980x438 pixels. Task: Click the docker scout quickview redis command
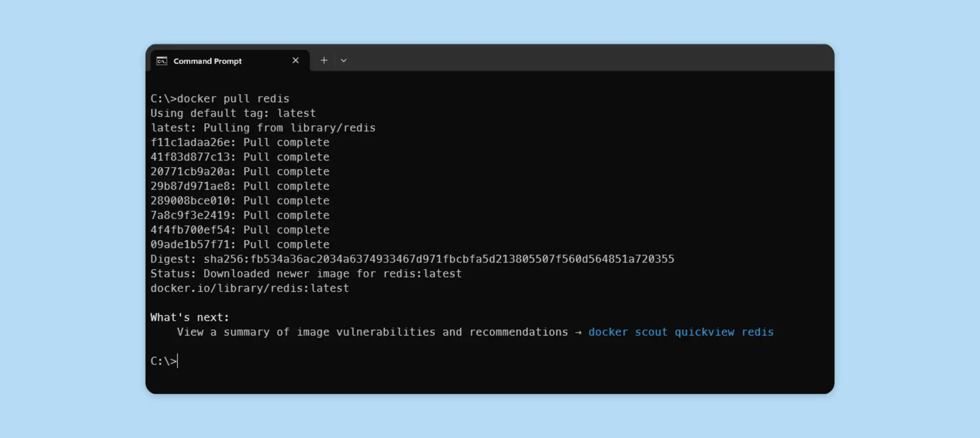click(x=681, y=332)
